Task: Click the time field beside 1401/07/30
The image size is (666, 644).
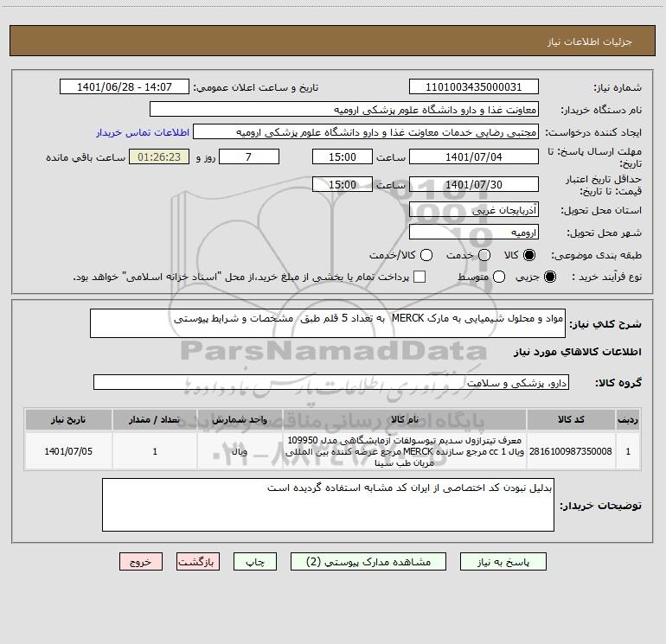Action: [x=343, y=184]
